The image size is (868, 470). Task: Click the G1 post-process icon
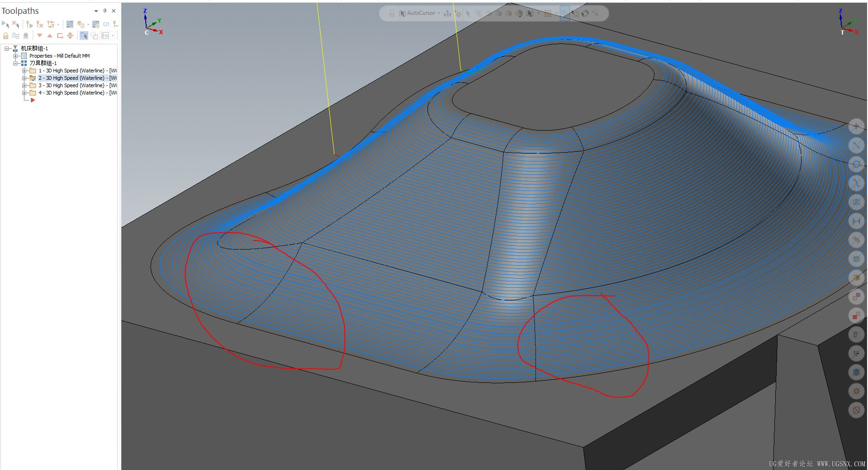106,24
